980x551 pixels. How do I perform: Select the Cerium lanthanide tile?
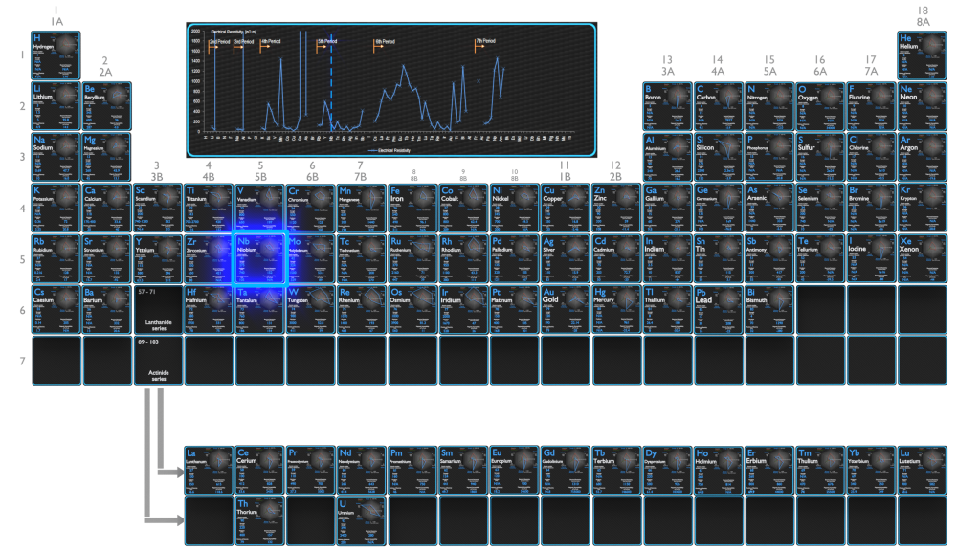[x=259, y=471]
